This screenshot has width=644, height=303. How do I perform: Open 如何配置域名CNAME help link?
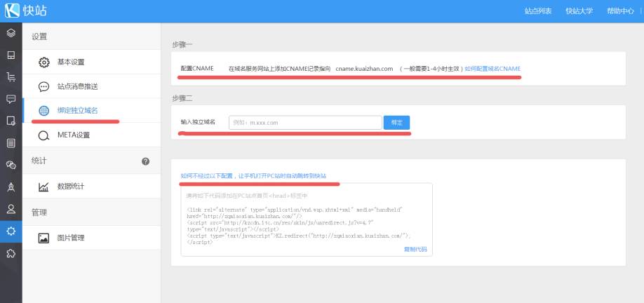coord(492,69)
